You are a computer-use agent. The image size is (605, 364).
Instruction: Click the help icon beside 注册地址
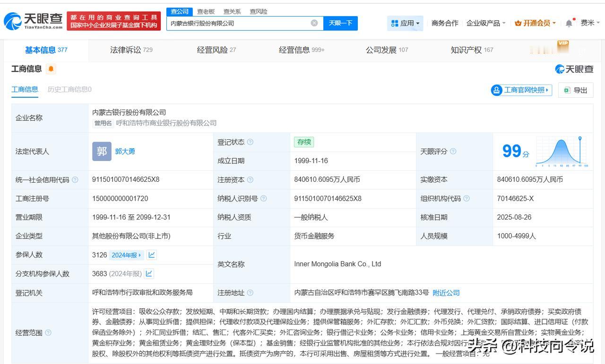pos(250,293)
